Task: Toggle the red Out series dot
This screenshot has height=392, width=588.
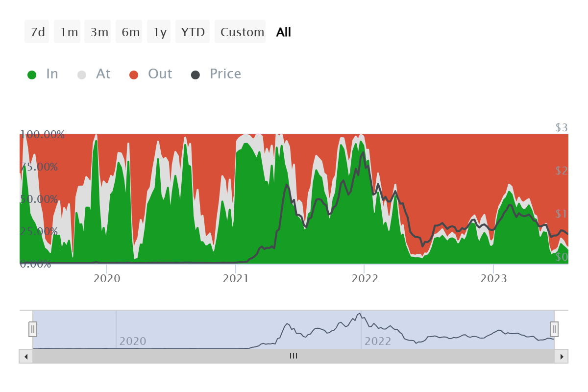Action: pyautogui.click(x=134, y=74)
